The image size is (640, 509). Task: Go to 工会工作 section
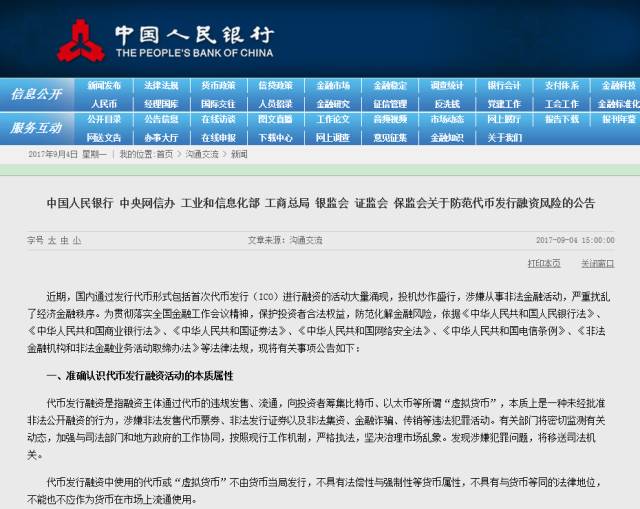coord(562,104)
